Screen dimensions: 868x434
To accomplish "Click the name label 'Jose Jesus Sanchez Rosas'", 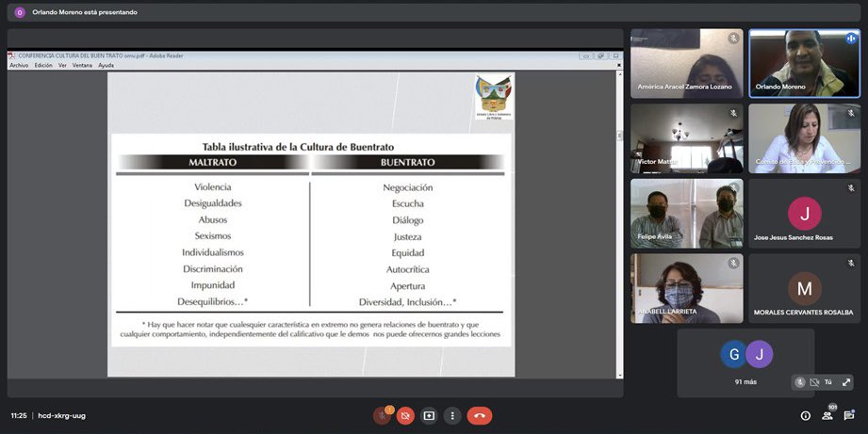I will tap(794, 238).
